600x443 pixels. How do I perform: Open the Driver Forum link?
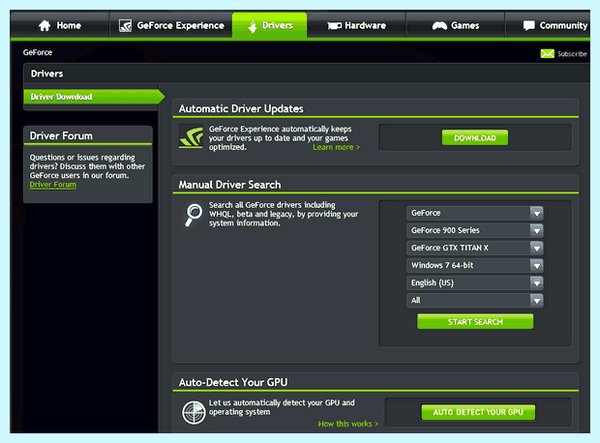coord(53,185)
